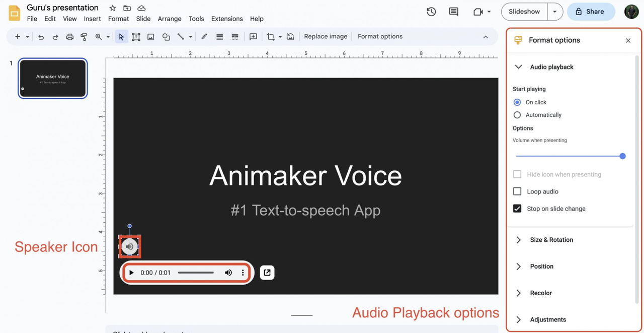Open the crop shape dropdown arrow
Screen dimensions: 644x333
click(x=280, y=37)
